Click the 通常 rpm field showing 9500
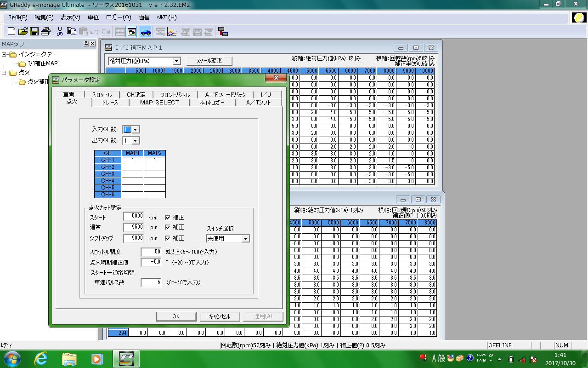 click(134, 227)
